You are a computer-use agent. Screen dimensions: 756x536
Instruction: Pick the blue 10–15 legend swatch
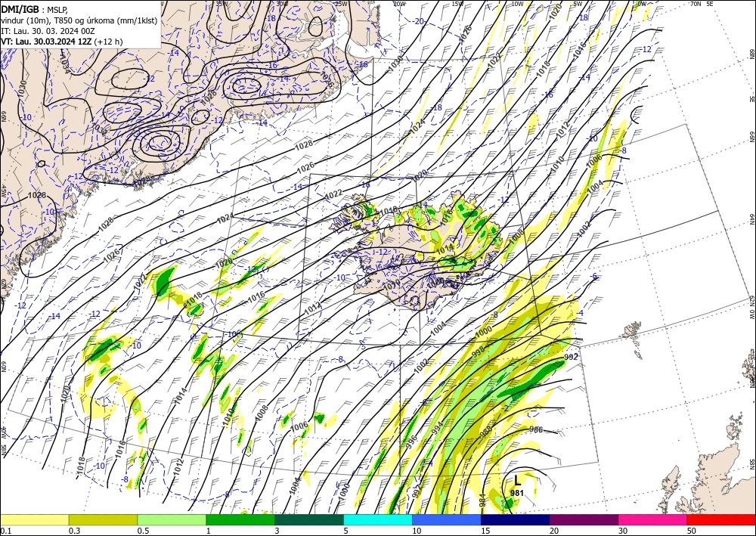coord(447,519)
